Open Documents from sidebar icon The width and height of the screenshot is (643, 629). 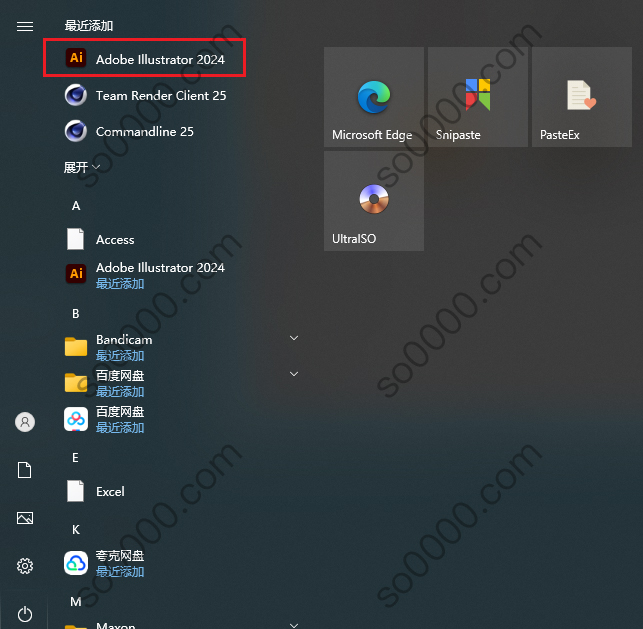(25, 470)
